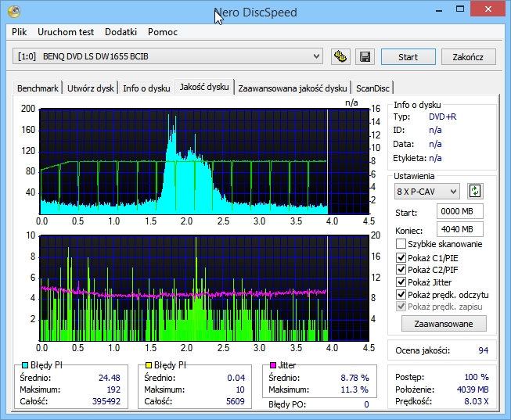Click the jitter maximum 11.3 %

[355, 389]
